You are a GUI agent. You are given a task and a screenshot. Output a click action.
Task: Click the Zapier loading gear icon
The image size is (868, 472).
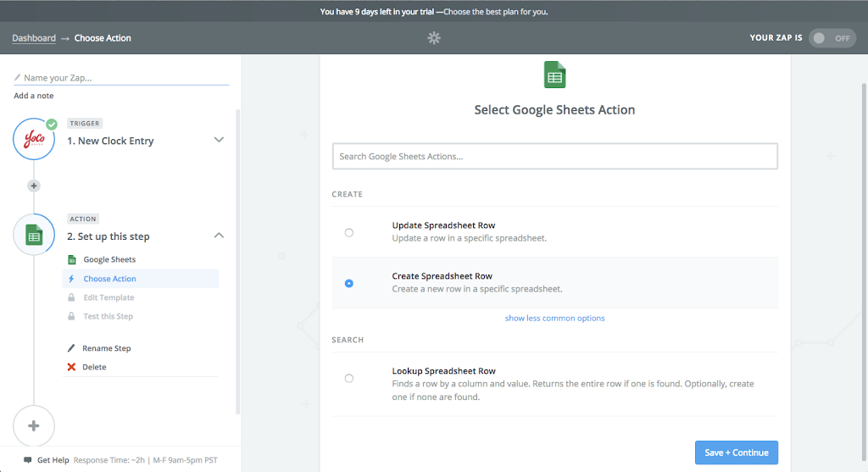pos(434,38)
